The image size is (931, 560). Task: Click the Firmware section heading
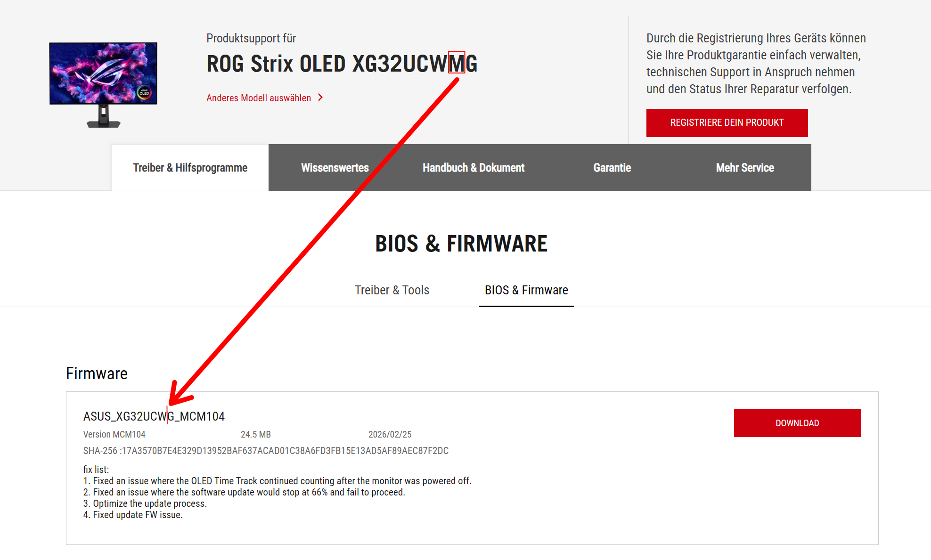coord(97,373)
